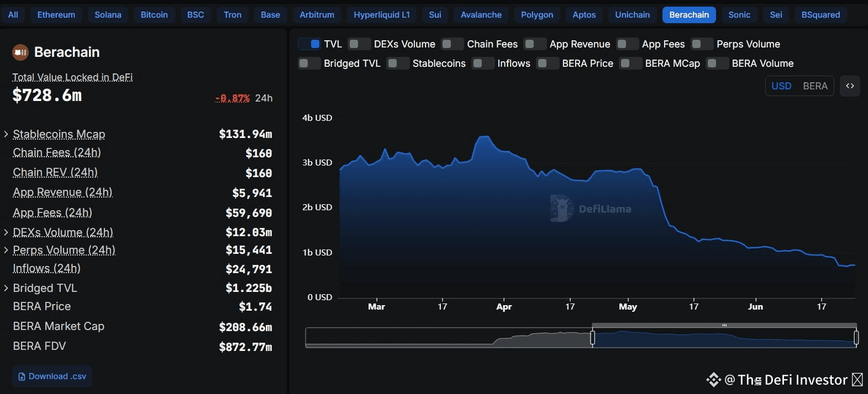Enable the DEXs Volume toggle

point(359,44)
